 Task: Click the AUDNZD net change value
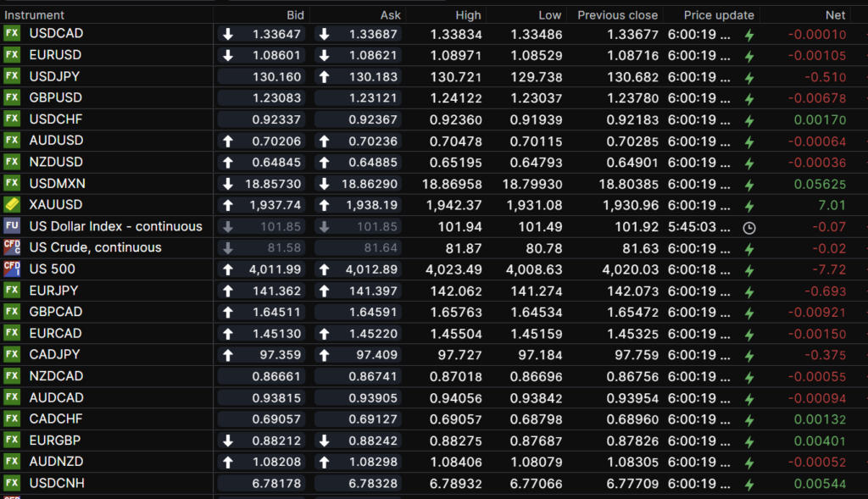(821, 462)
